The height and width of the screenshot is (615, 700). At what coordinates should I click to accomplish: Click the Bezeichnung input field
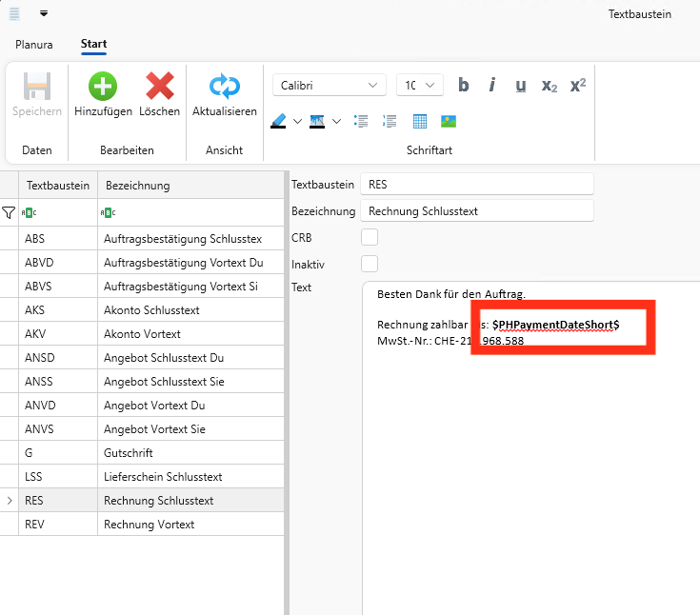[x=477, y=211]
